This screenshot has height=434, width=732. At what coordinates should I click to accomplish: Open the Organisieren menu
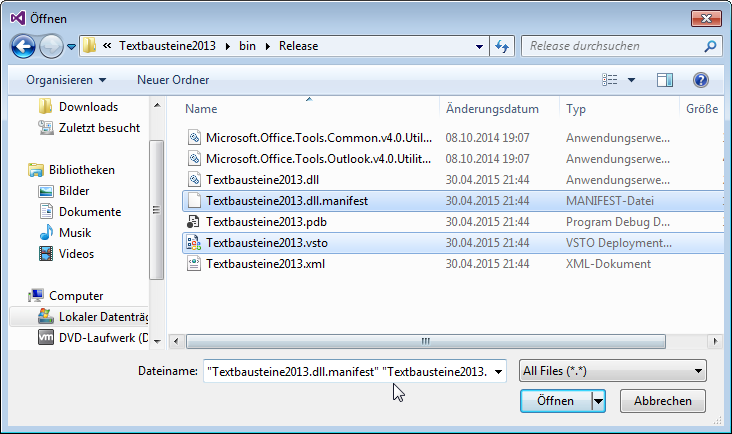tap(66, 80)
